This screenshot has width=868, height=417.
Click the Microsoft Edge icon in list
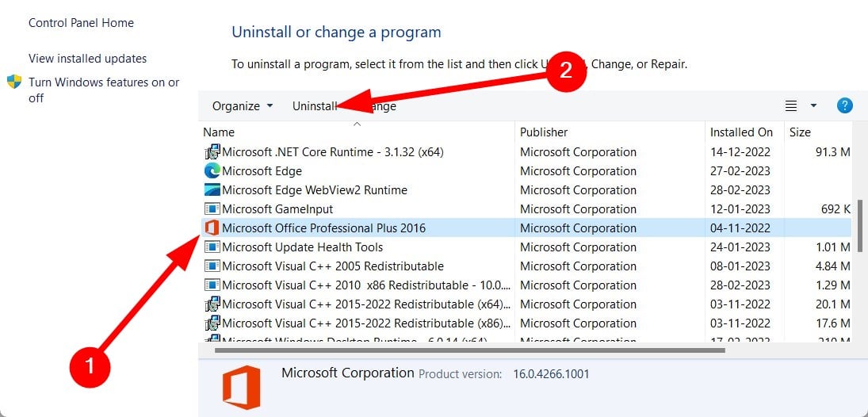[x=212, y=171]
